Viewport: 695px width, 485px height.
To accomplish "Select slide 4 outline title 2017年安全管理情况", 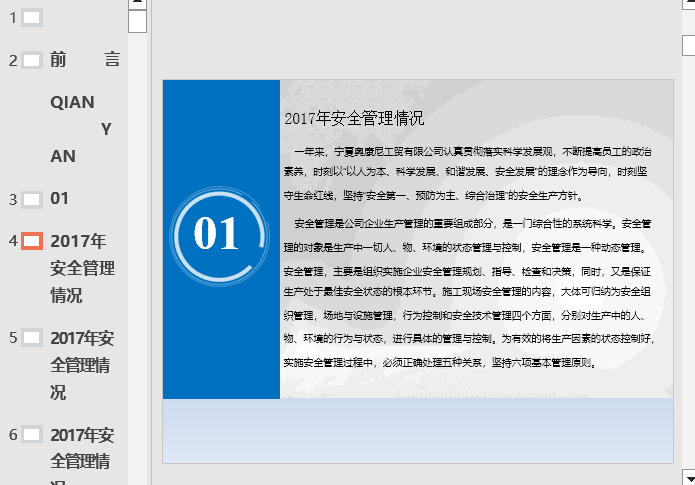I will tap(82, 268).
